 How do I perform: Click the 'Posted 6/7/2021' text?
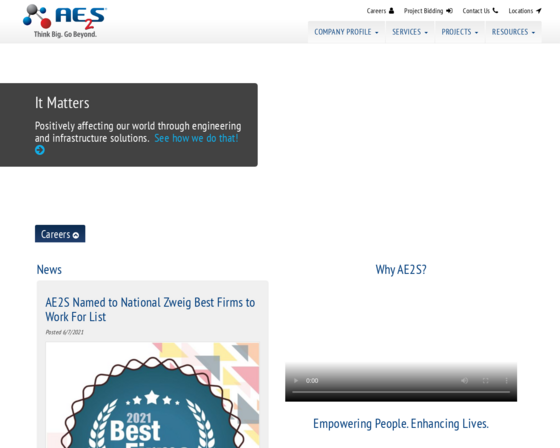(65, 332)
